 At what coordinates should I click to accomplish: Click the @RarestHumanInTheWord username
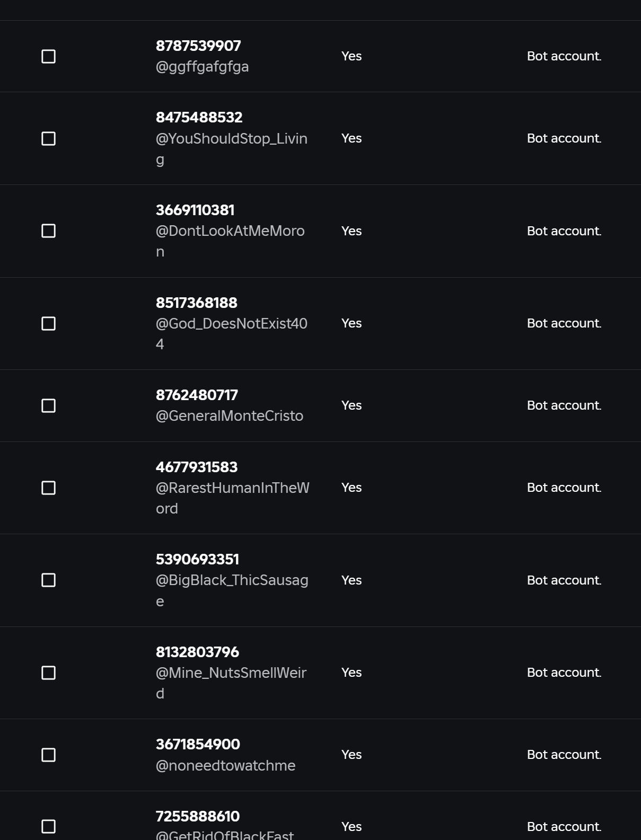click(x=232, y=488)
